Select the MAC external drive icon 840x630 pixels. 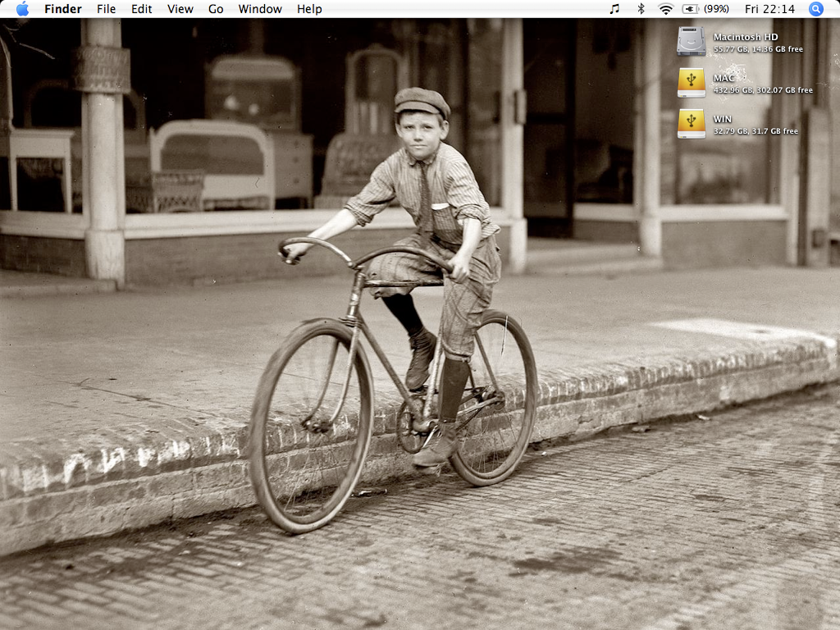(x=691, y=83)
